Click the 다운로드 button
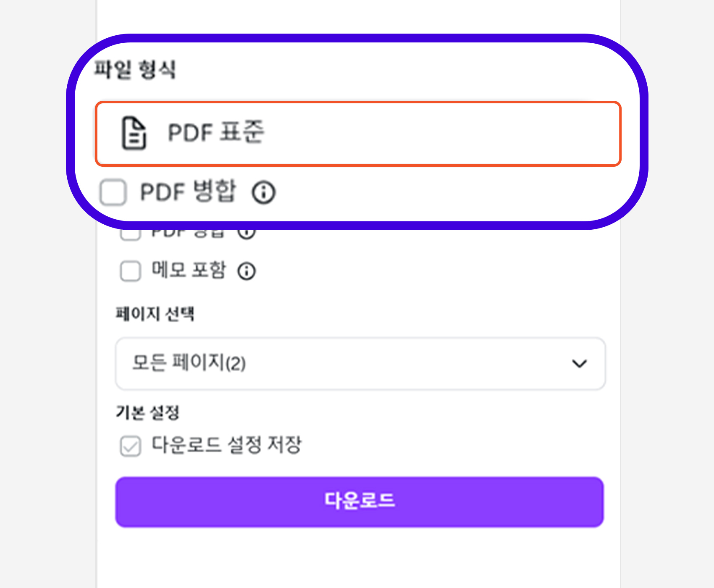The image size is (714, 588). tap(360, 501)
